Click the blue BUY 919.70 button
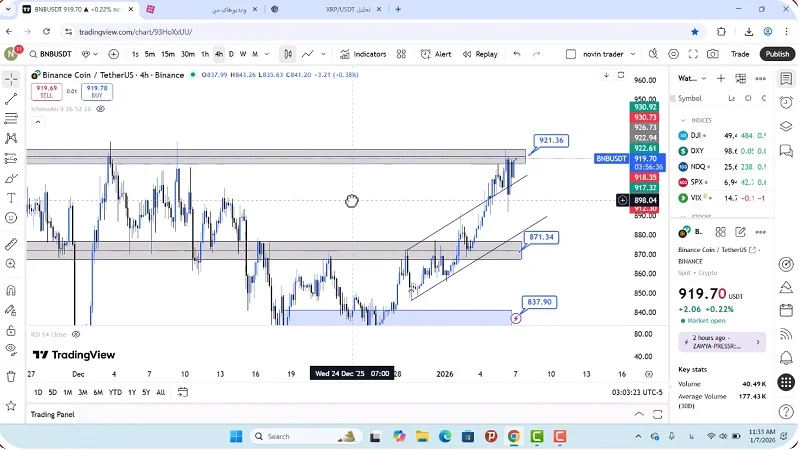 point(97,91)
